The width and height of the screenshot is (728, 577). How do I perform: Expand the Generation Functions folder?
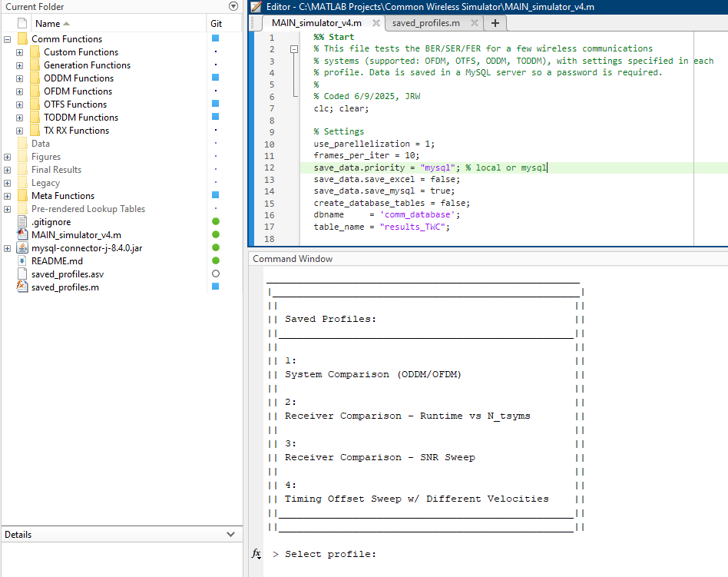pos(19,65)
